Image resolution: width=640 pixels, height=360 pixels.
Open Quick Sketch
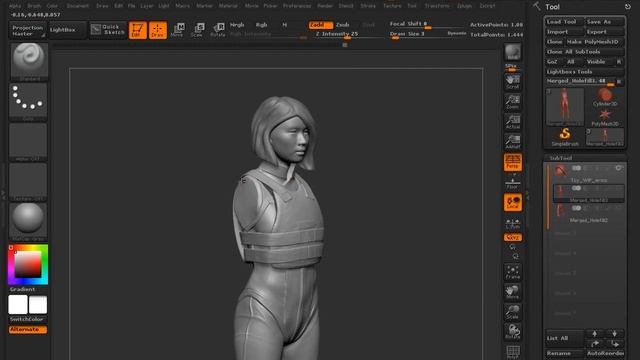coord(108,30)
